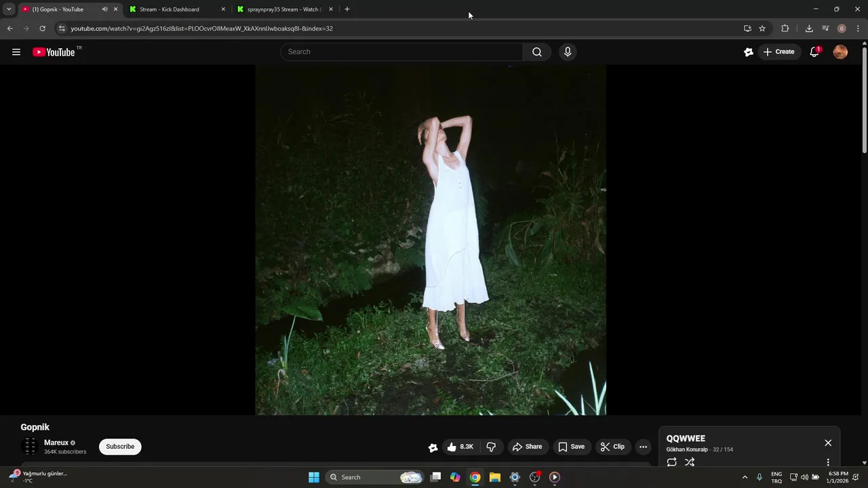Switch to spraynpray35 Stream tab

click(x=283, y=9)
